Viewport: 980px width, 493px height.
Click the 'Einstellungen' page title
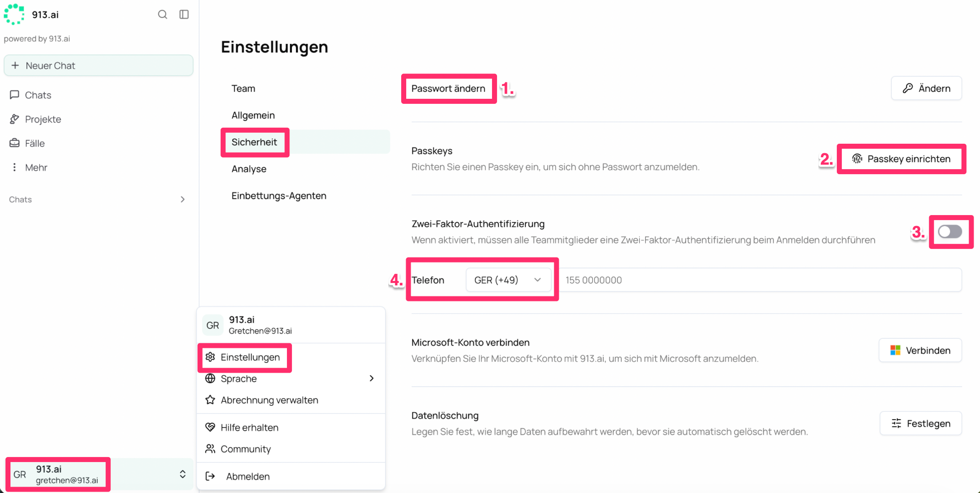275,47
